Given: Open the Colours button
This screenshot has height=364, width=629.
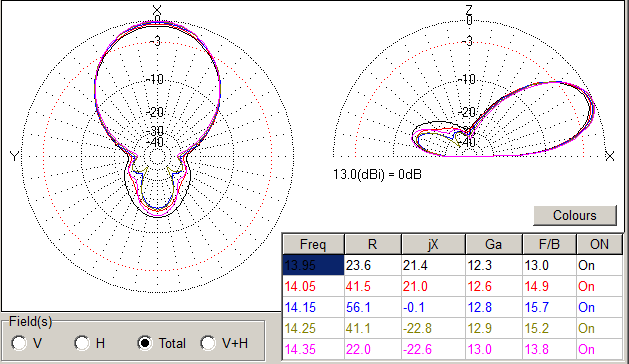Looking at the screenshot, I should [x=574, y=216].
